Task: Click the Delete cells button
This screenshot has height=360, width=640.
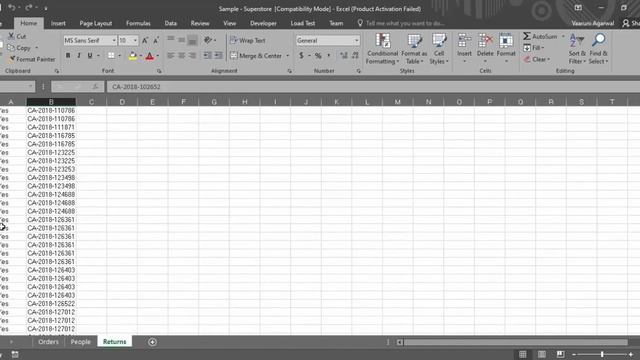Action: tap(485, 49)
